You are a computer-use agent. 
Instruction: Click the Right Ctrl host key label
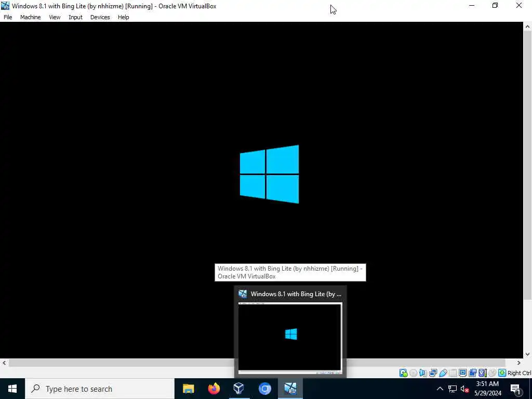coord(520,373)
